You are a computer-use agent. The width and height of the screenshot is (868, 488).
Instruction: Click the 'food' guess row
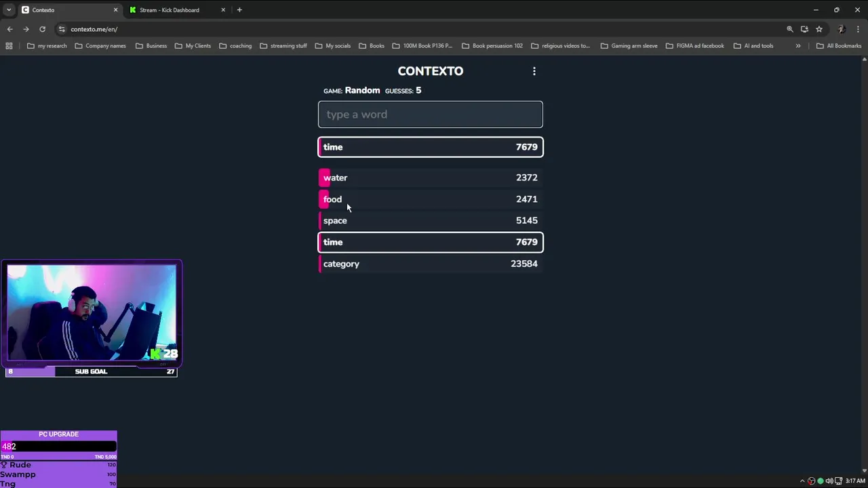coord(431,199)
